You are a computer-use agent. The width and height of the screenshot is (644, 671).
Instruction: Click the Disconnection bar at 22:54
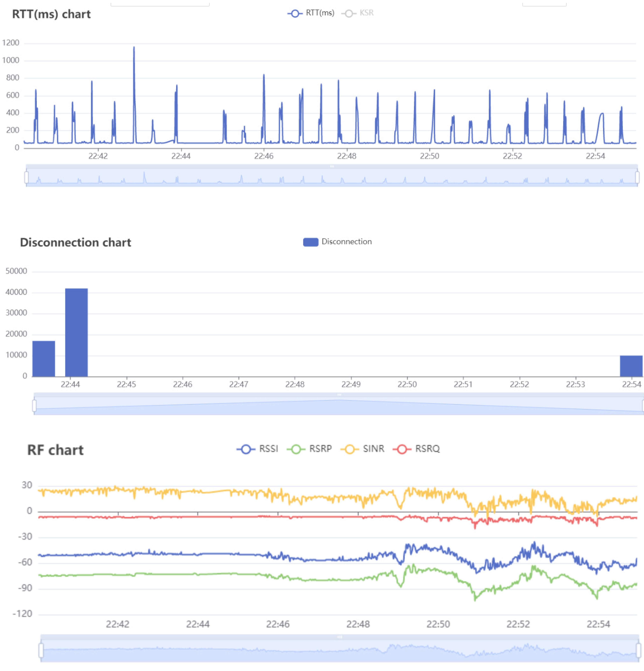tap(631, 366)
